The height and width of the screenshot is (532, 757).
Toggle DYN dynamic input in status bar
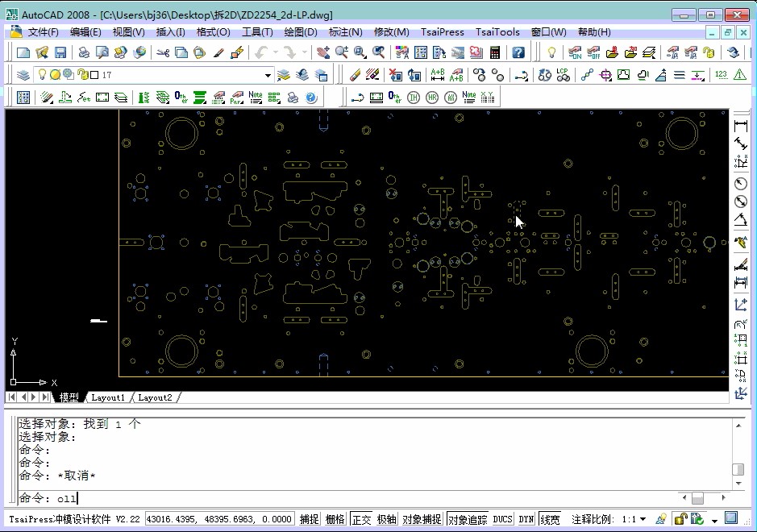pyautogui.click(x=526, y=519)
